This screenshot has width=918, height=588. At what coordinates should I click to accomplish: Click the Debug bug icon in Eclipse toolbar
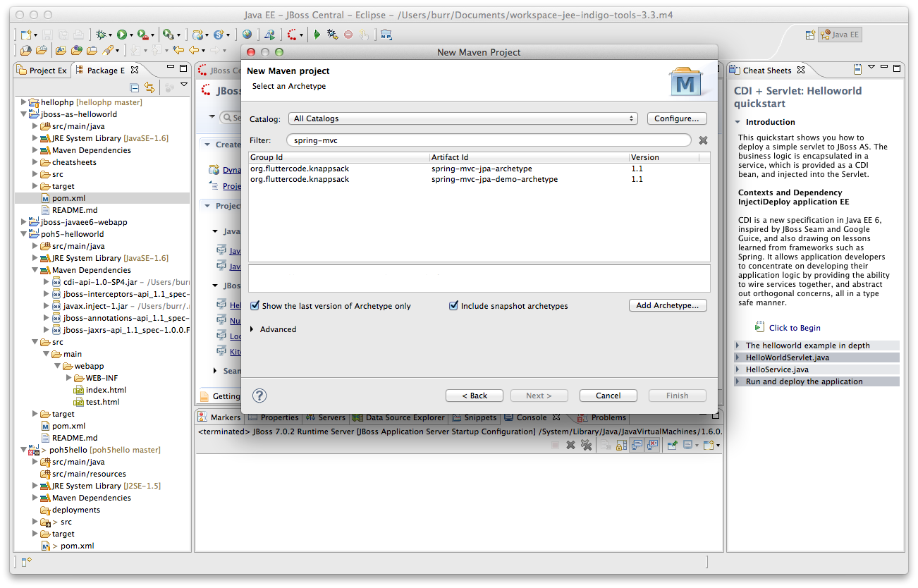pyautogui.click(x=102, y=35)
